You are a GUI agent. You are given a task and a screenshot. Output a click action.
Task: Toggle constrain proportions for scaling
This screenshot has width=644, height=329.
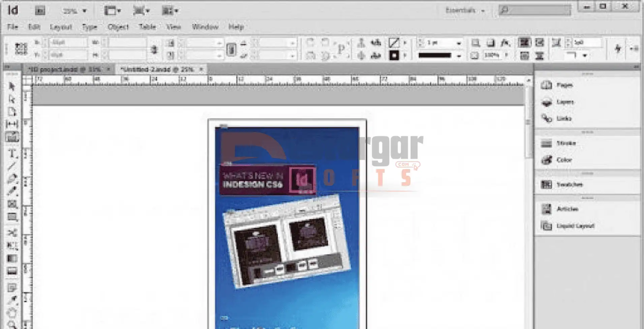tap(231, 50)
